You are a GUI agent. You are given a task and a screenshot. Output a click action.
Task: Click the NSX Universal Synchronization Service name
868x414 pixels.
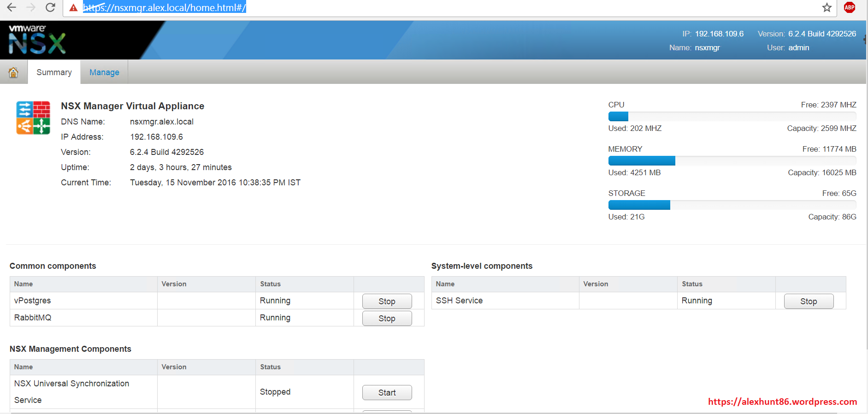coord(71,392)
